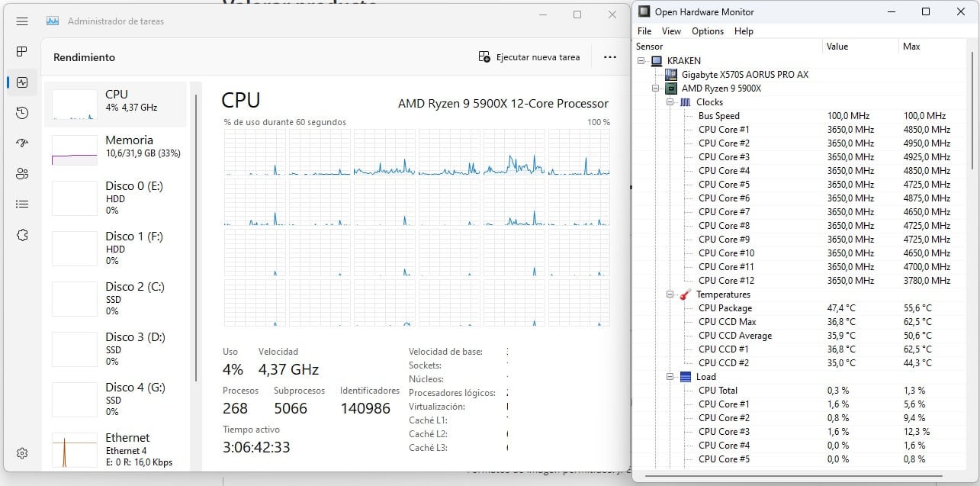
Task: Select Gigabyte X570S AORUS PRO AX row
Action: (802, 75)
